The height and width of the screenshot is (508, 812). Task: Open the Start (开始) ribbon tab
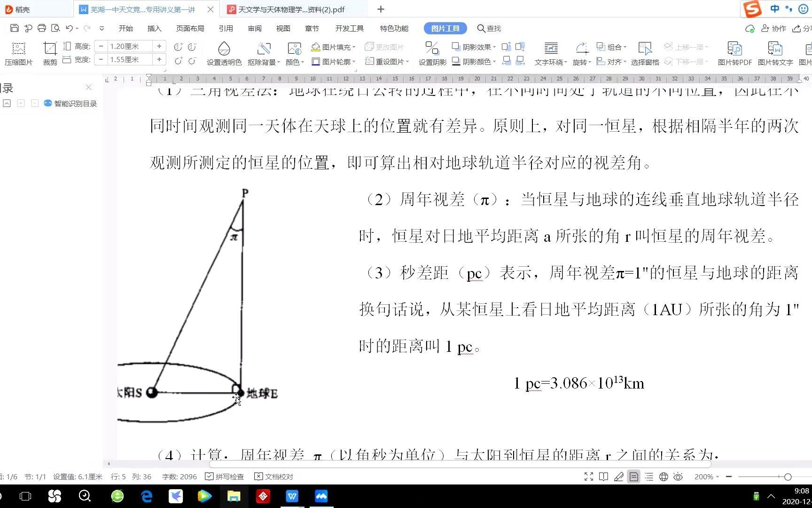(126, 28)
